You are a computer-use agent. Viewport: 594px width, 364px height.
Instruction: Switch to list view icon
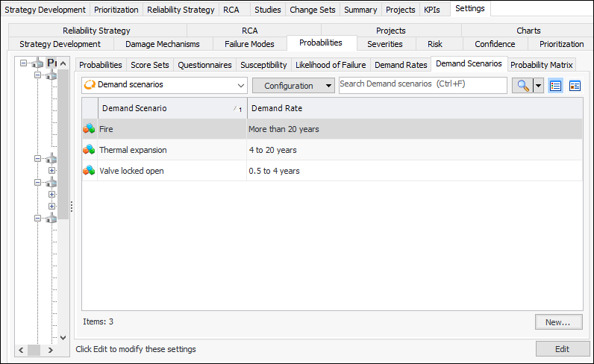point(555,85)
